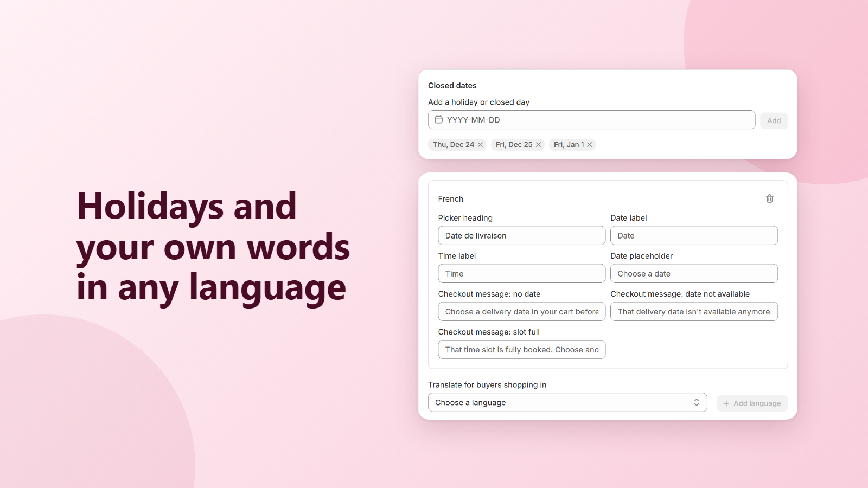This screenshot has width=868, height=488.
Task: Edit the Checkout message: no date field
Action: 521,312
